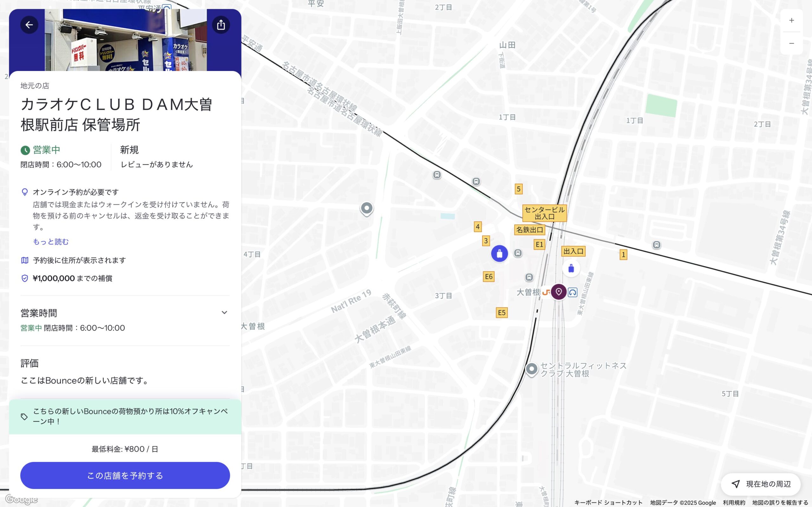Click the store photo thumbnail header

pos(126,40)
